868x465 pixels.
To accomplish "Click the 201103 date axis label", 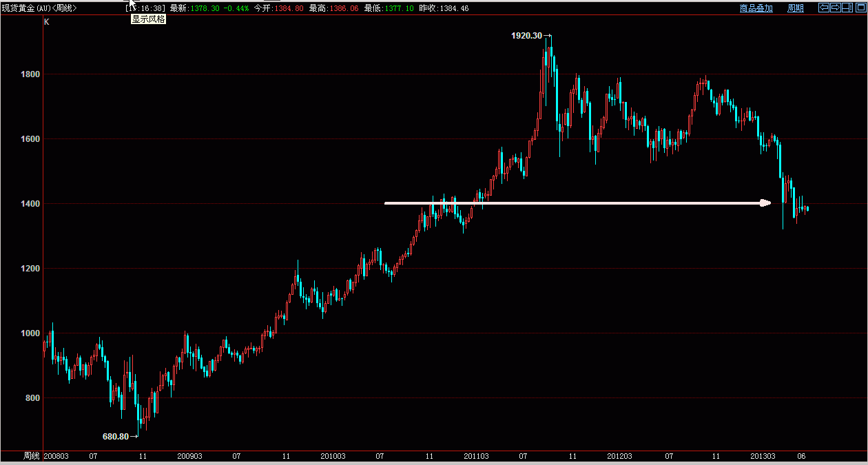I will pos(476,456).
